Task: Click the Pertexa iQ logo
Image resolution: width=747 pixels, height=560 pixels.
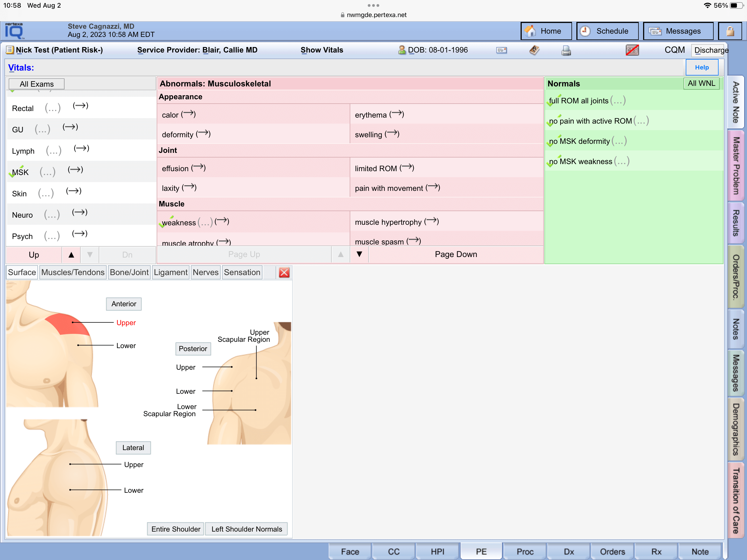Action: 14,31
